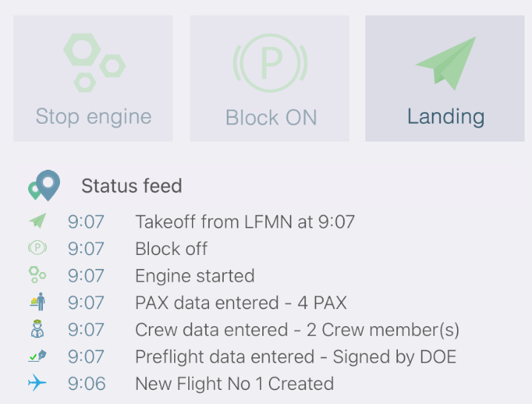Click the PAX passenger with luggage icon
The image size is (532, 404).
(x=38, y=302)
